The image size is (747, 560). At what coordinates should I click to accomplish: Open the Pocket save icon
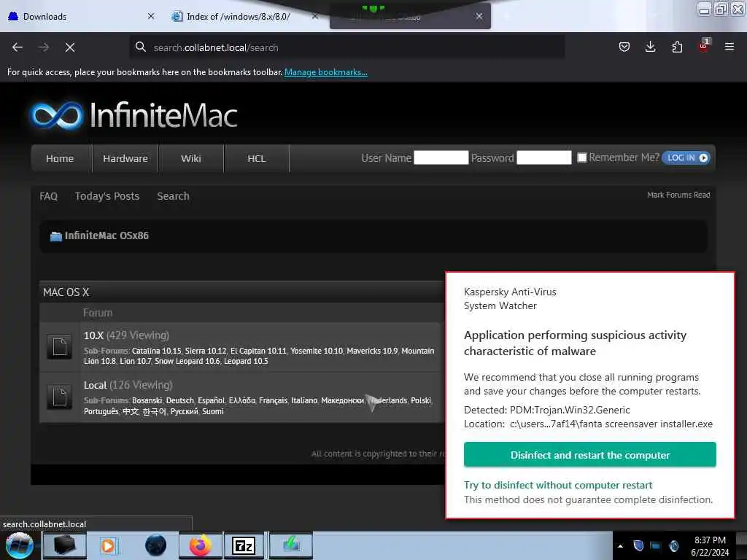624,47
